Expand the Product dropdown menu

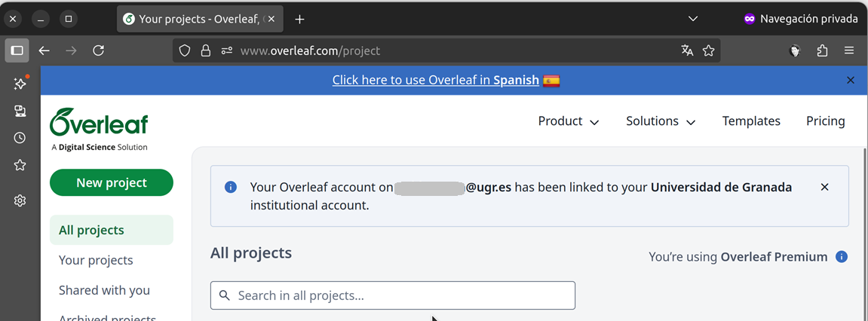click(x=568, y=121)
